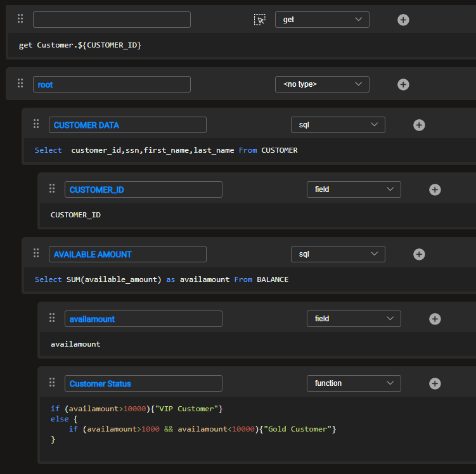This screenshot has width=476, height=474.
Task: Click the CUSTOMER DATA SQL query text
Action: (166, 150)
